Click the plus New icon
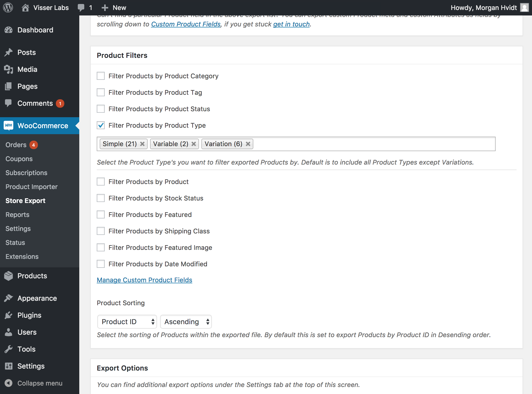 pyautogui.click(x=105, y=8)
